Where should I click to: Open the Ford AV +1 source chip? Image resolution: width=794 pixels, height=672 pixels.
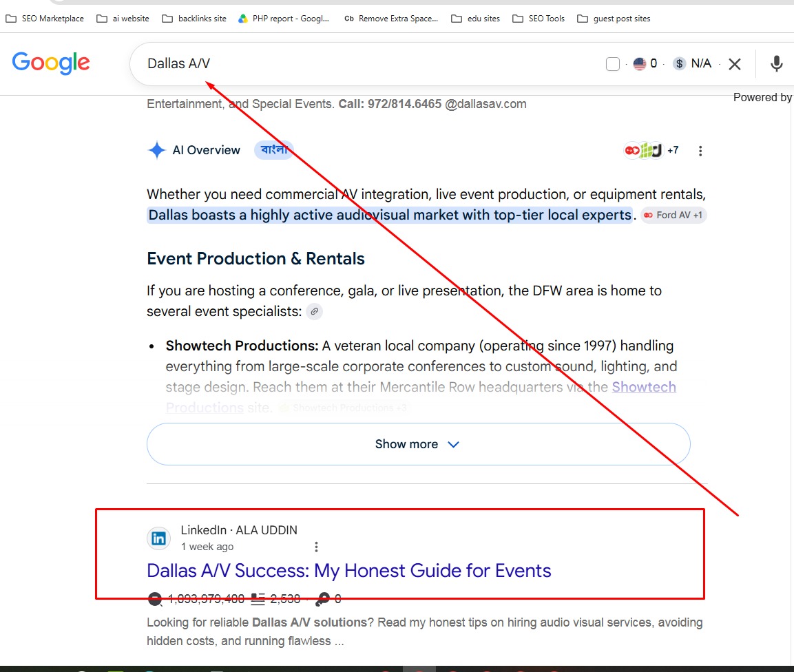coord(673,216)
